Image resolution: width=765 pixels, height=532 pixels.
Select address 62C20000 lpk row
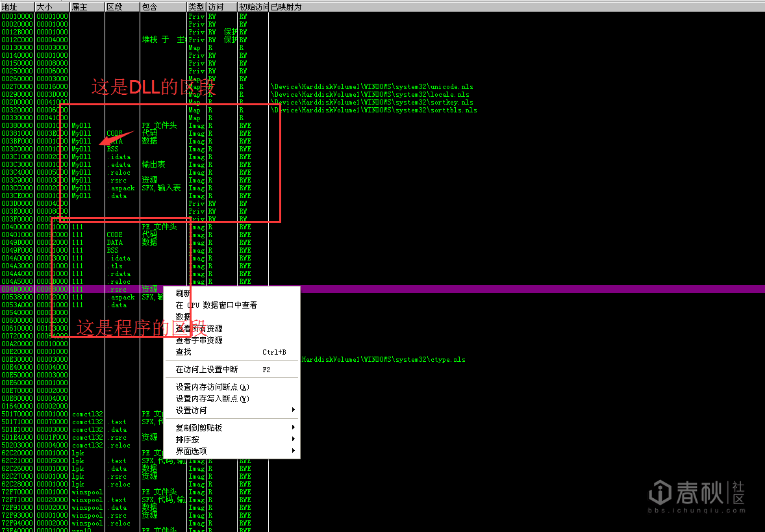coord(382,453)
